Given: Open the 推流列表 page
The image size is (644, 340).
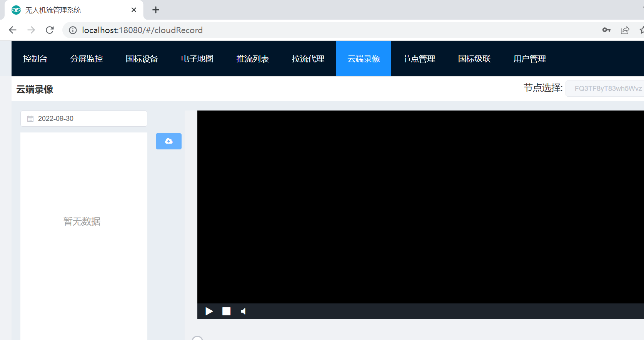Looking at the screenshot, I should 253,59.
